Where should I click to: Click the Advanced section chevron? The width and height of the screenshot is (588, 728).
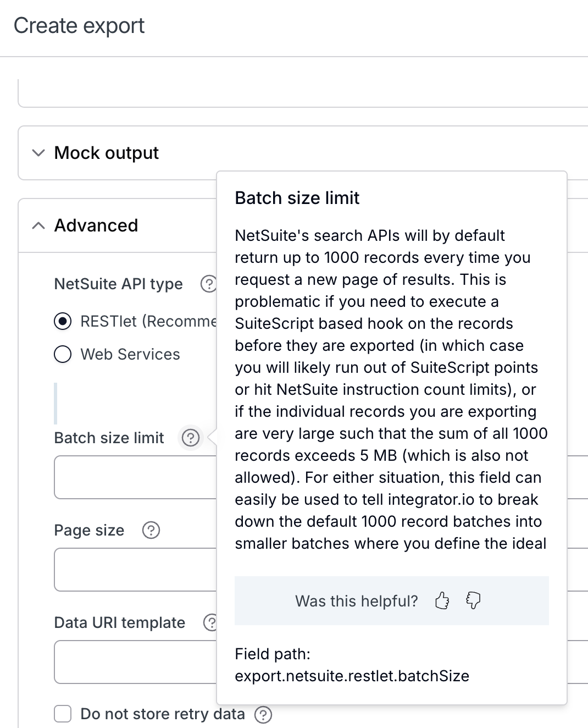coord(38,225)
